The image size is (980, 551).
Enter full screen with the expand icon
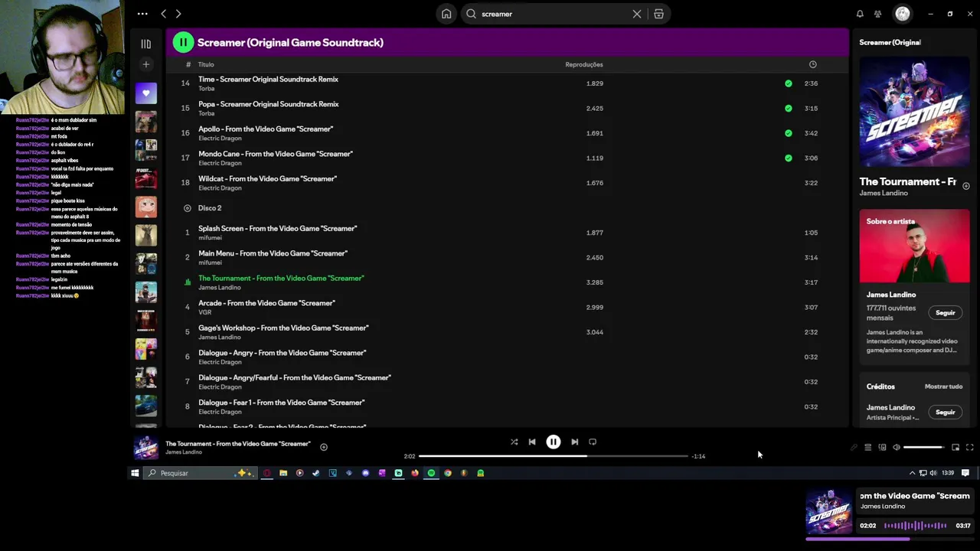pyautogui.click(x=969, y=447)
